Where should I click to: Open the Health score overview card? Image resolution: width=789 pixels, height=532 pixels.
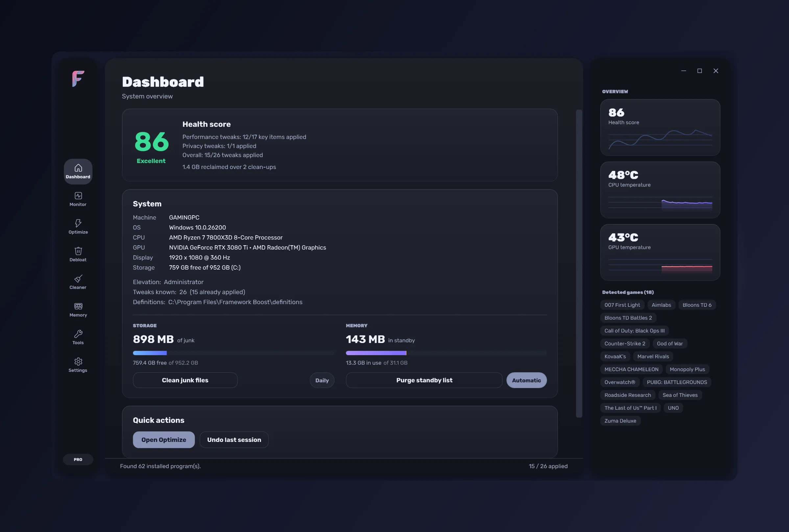point(660,128)
